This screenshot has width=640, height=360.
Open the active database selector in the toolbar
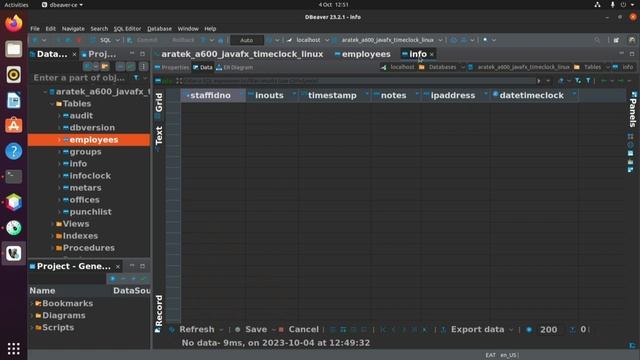[x=387, y=40]
